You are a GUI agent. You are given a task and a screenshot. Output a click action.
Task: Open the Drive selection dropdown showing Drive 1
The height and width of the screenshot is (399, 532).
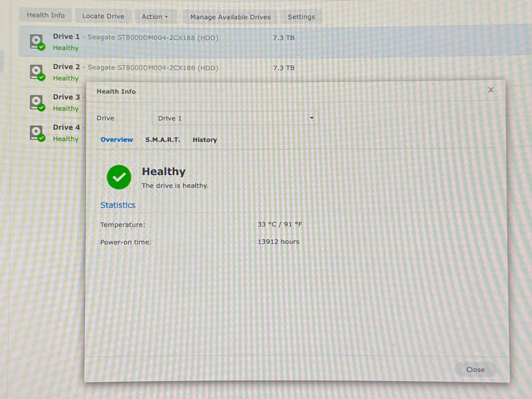tap(235, 118)
